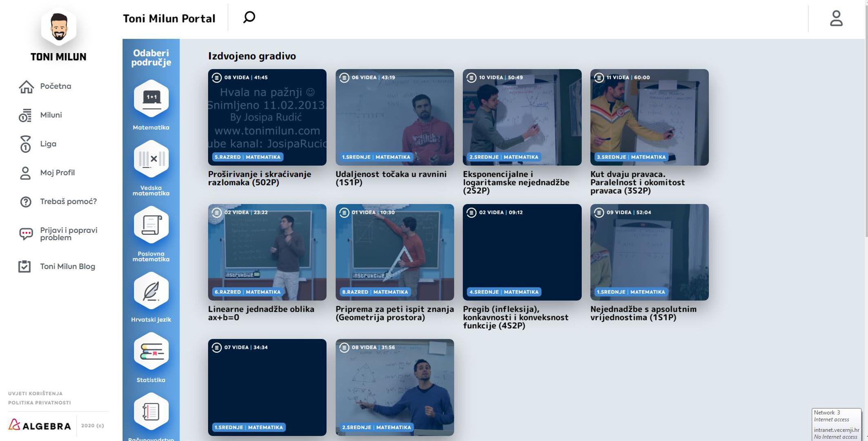Go to Početna in sidebar
Screen dimensions: 868x441
56,86
